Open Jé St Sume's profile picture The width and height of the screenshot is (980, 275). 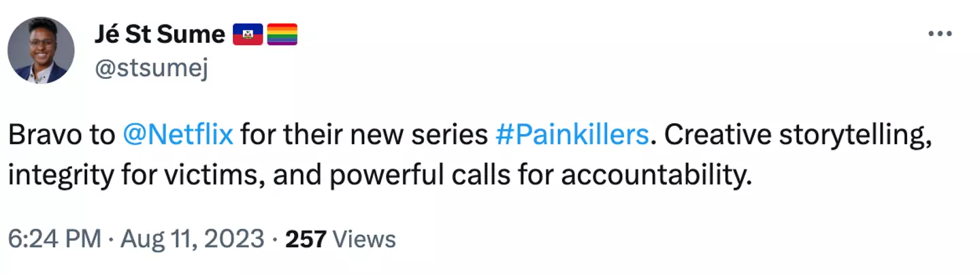click(x=41, y=50)
